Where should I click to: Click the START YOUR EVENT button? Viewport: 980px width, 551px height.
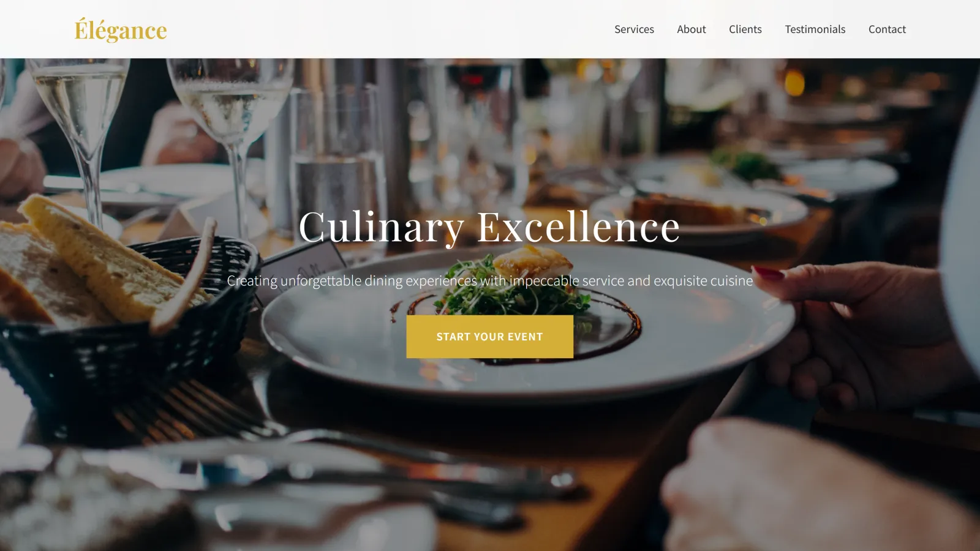(x=490, y=337)
